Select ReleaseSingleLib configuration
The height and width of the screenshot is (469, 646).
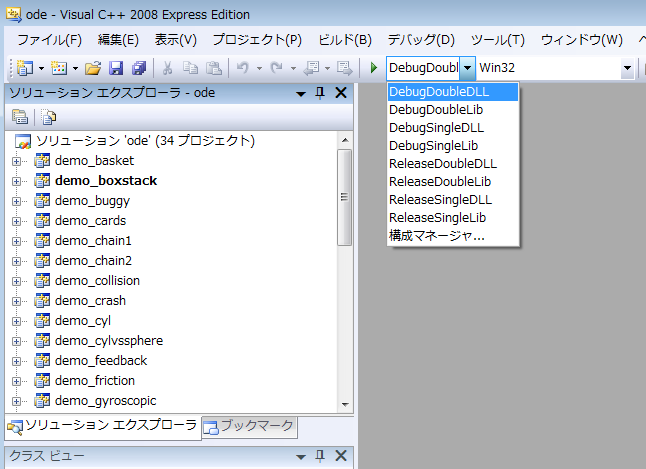tap(453, 218)
